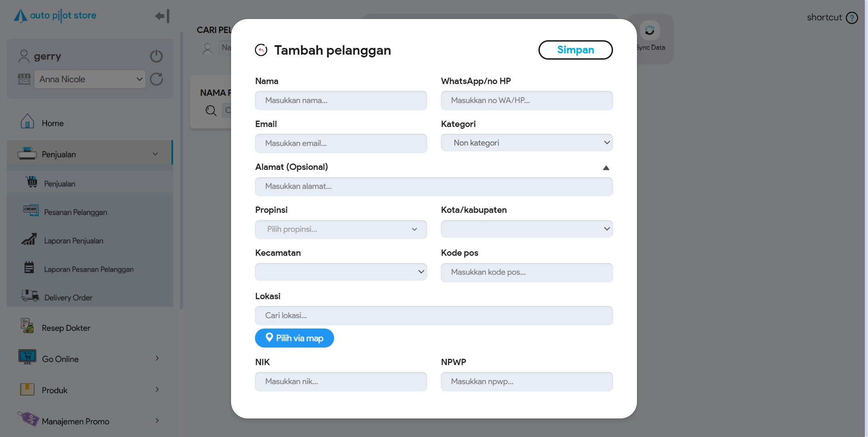Click the Simpan button
The height and width of the screenshot is (437, 868).
575,50
